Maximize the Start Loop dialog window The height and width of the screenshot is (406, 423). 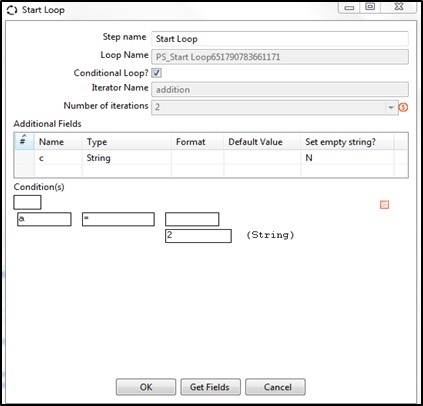pyautogui.click(x=370, y=7)
